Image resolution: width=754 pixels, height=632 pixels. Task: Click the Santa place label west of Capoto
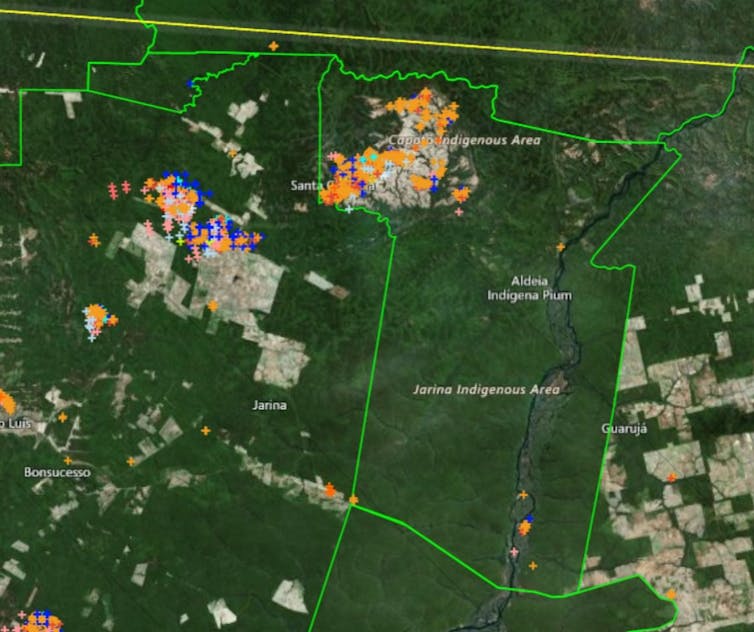coord(308,185)
